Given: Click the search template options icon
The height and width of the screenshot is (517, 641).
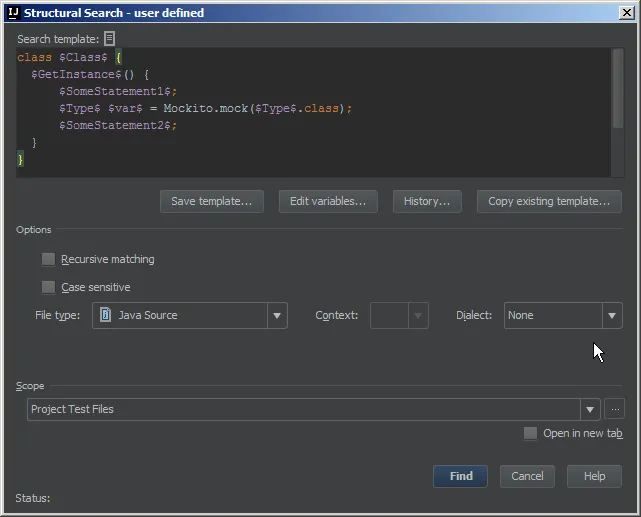Looking at the screenshot, I should 109,38.
